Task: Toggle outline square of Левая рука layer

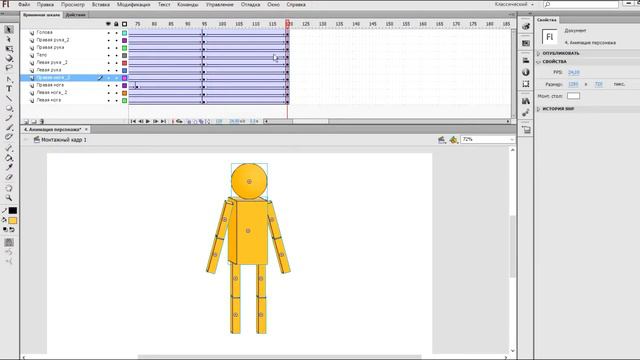Action: [124, 71]
